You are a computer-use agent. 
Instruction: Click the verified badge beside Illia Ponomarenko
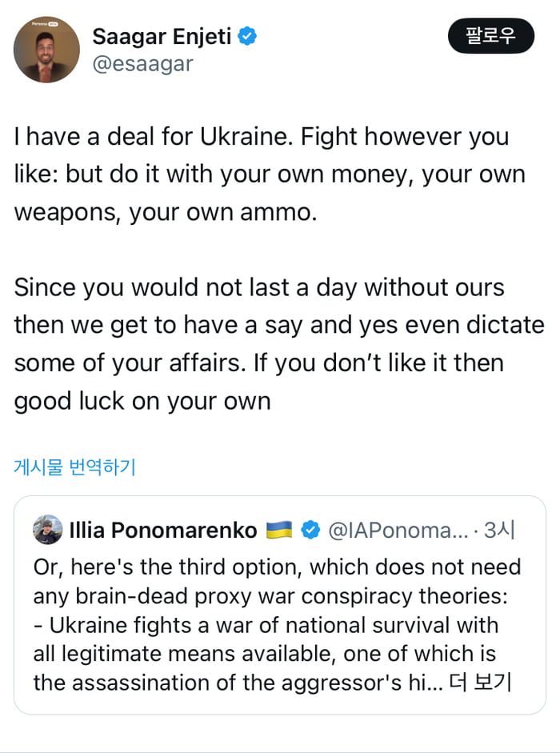coord(310,530)
